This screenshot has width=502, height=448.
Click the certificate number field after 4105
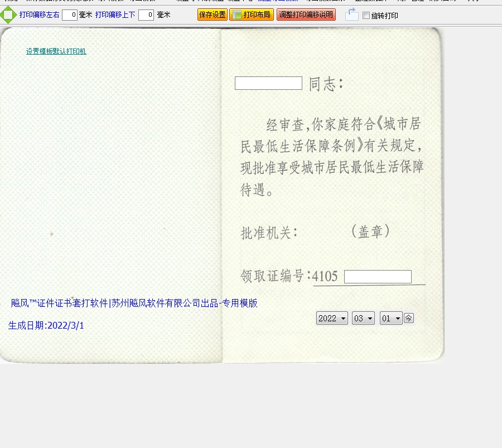(378, 277)
